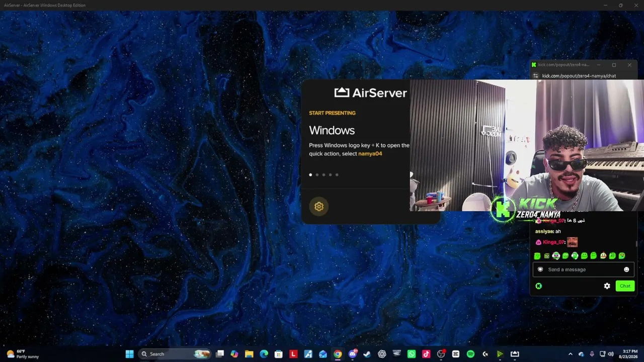
Task: Open Discord from the taskbar
Action: pos(353,354)
